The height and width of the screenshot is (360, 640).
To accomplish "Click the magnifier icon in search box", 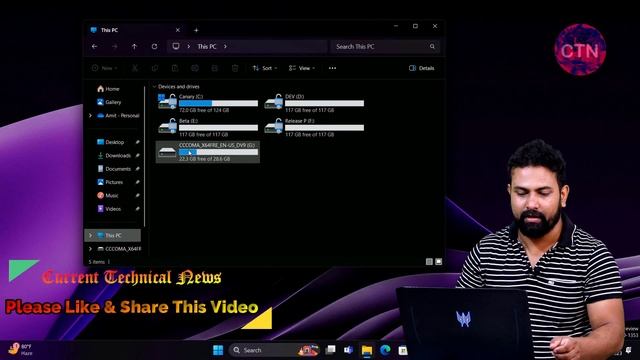I will (x=432, y=47).
